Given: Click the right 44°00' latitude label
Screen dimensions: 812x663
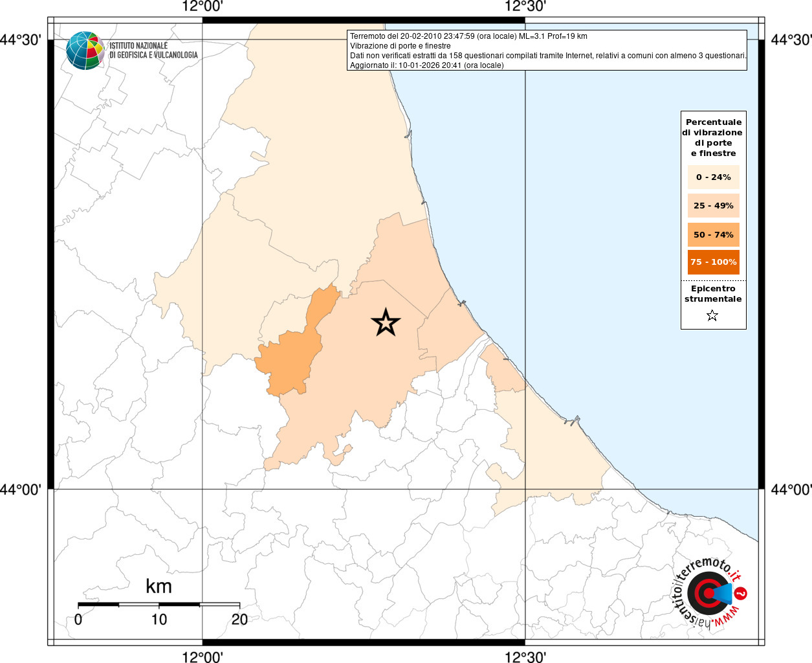Looking at the screenshot, I should 791,489.
